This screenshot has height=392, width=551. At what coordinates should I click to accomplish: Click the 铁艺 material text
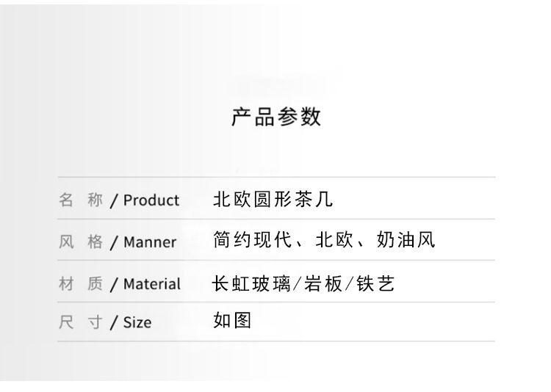pos(375,284)
